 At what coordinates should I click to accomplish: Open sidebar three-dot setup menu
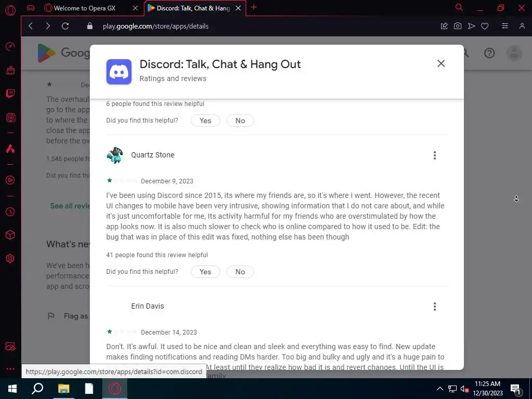click(10, 368)
